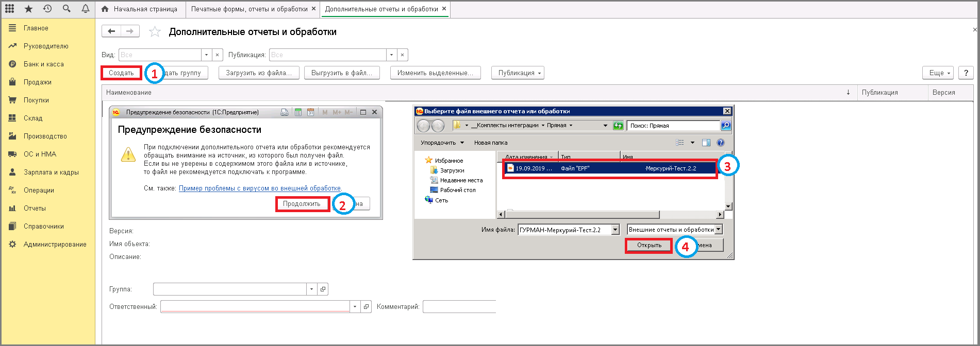Click the back arrow in the file dialog
The width and height of the screenshot is (980, 346).
[x=423, y=126]
